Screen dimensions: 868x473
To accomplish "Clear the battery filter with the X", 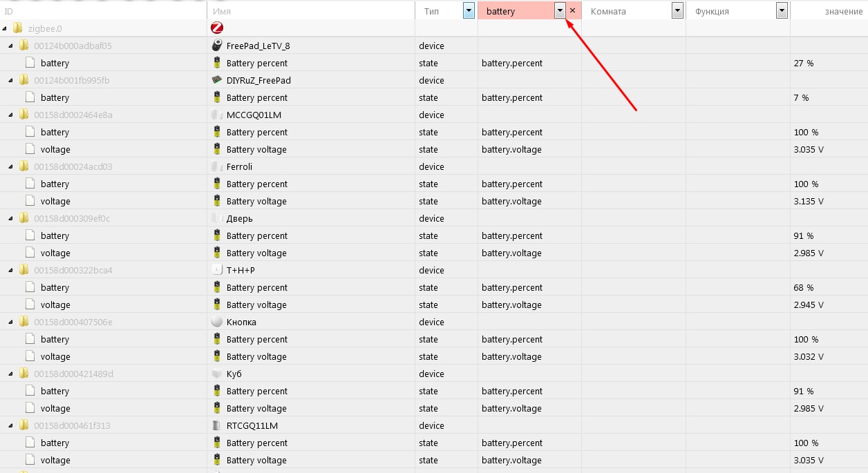I will (572, 10).
